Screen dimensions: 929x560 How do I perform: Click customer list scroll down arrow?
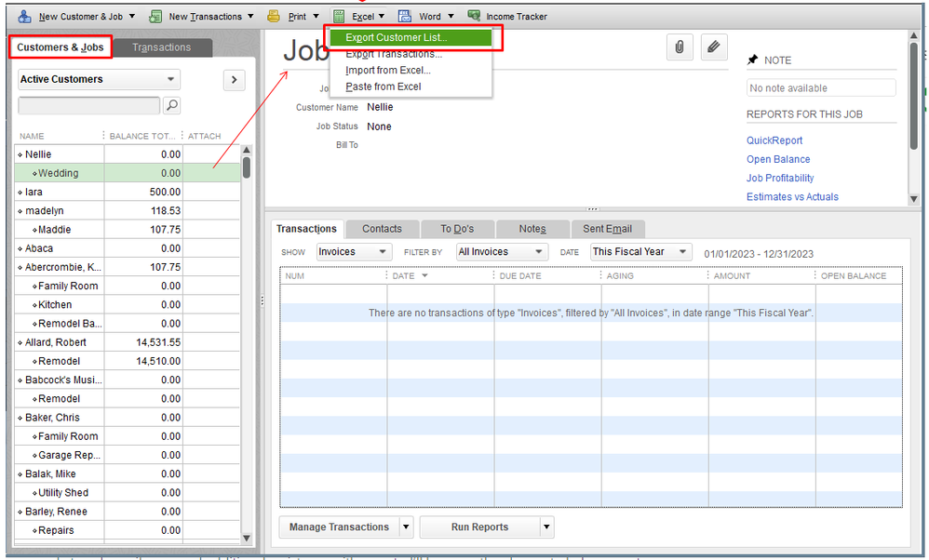tap(247, 538)
